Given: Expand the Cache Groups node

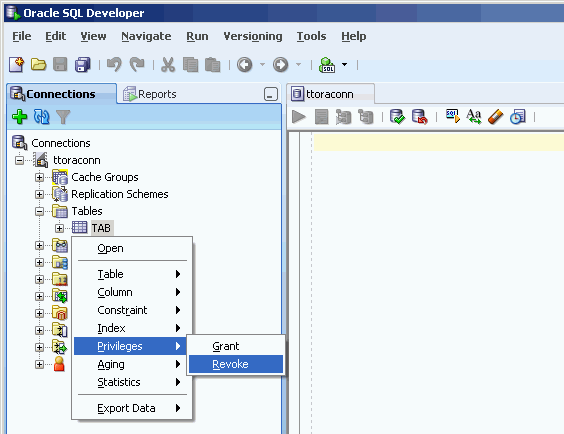Looking at the screenshot, I should coord(40,177).
